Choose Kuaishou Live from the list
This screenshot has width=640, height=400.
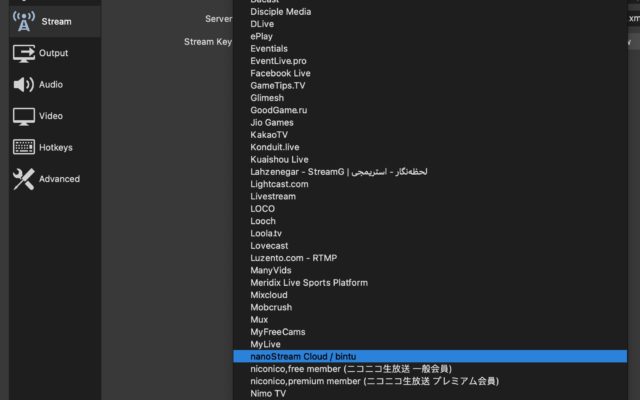tap(279, 159)
